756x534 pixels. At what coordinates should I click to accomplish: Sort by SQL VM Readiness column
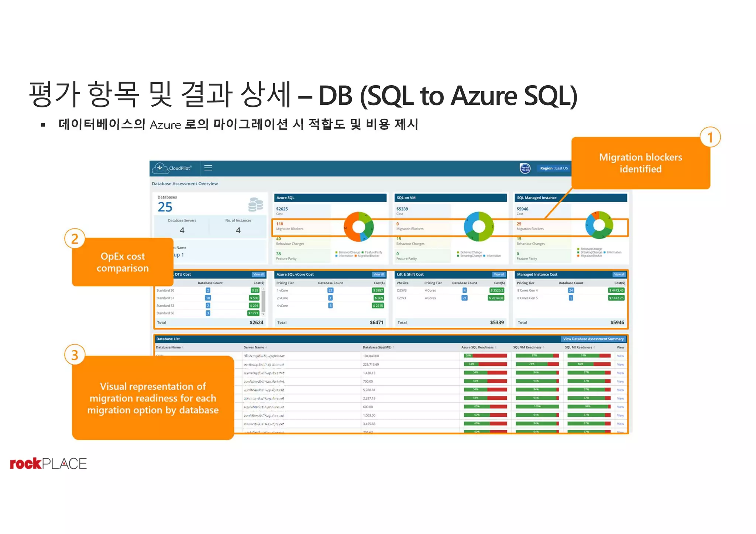[x=529, y=347]
